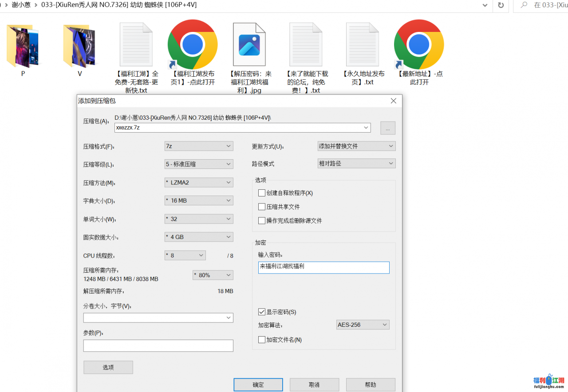Select the 033-[XiuRen秀人网 NO.7326] breadcrumb item

point(106,5)
